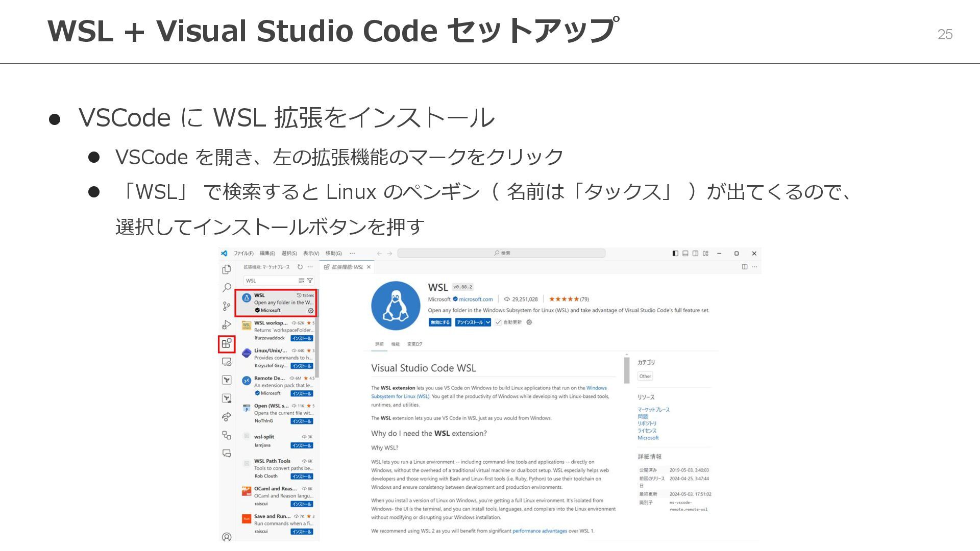This screenshot has width=980, height=551.
Task: Open the 表示(V) menu
Action: [x=311, y=253]
